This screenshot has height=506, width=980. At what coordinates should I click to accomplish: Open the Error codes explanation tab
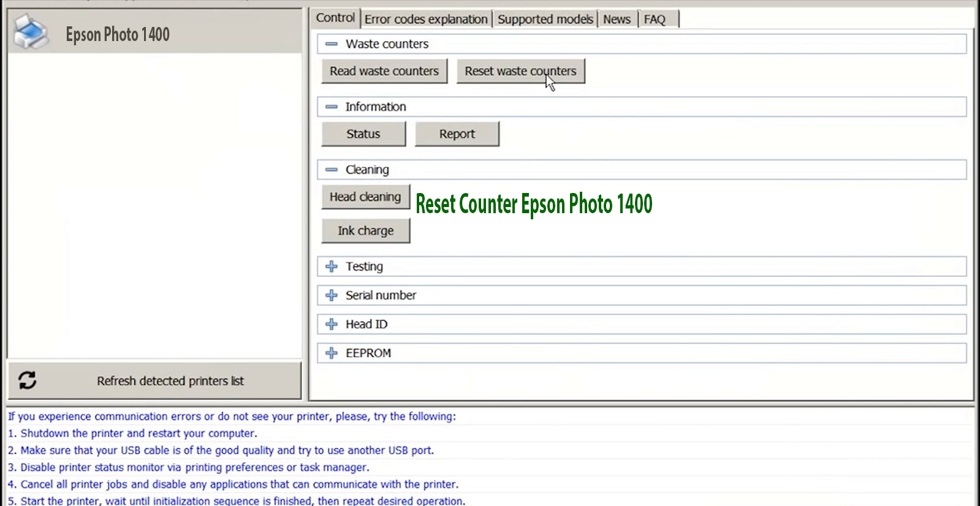click(x=426, y=19)
